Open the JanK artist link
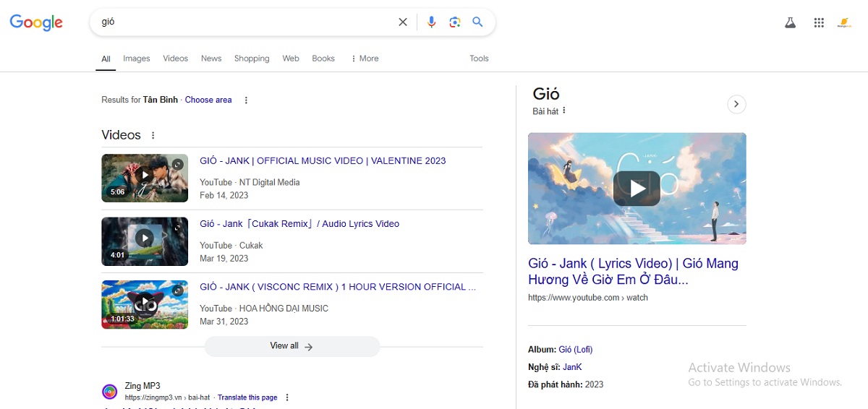Viewport: 868px width, 409px height. (572, 367)
